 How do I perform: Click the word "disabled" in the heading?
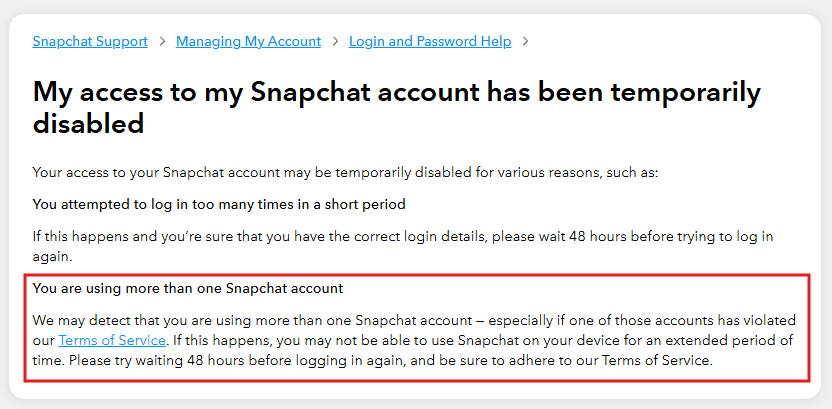(x=89, y=124)
